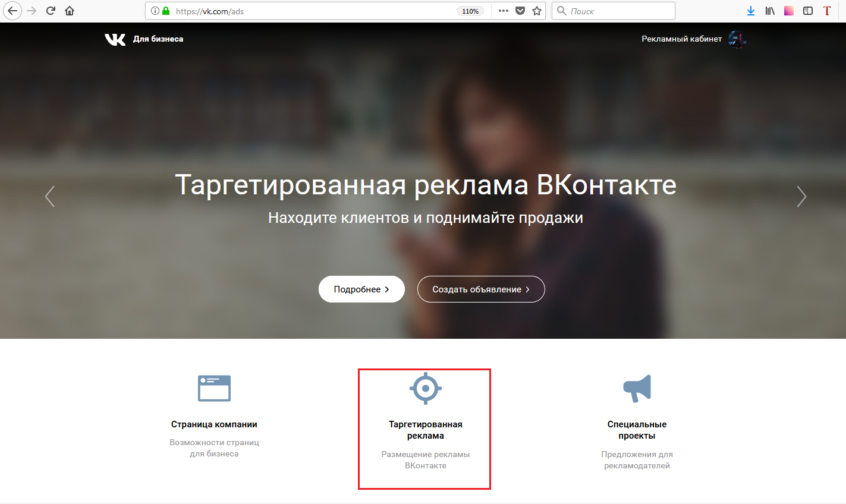Screen dimensions: 846x504
Task: Click the Таргетированная реклама ВКонтакте headline
Action: tap(426, 185)
